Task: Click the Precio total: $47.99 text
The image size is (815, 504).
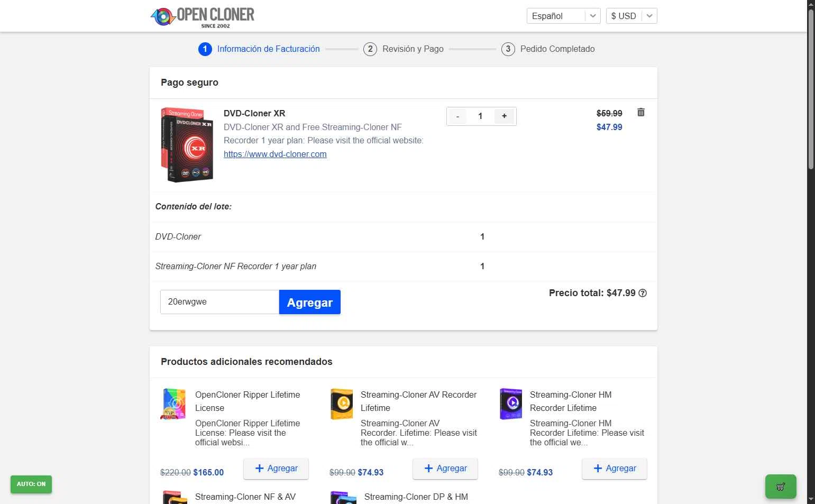Action: coord(592,293)
